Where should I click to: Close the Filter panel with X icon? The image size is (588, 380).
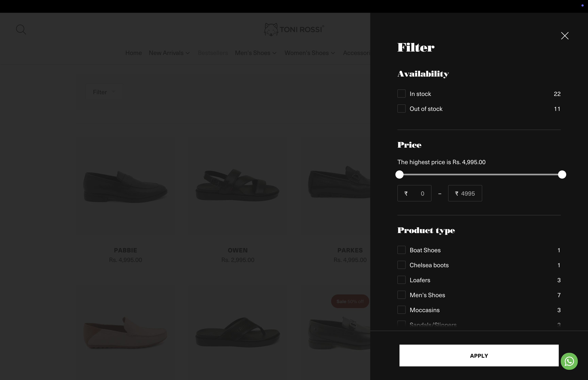coord(565,36)
